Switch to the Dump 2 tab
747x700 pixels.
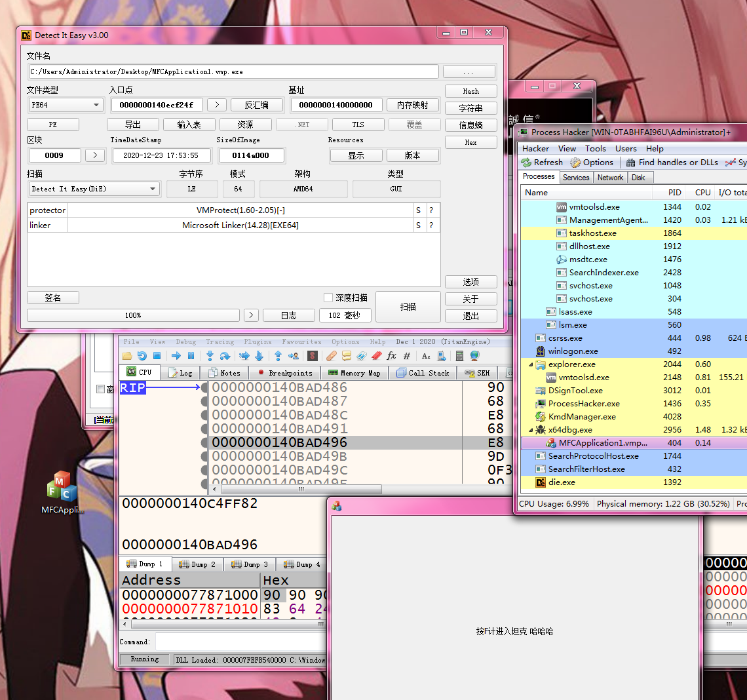197,564
